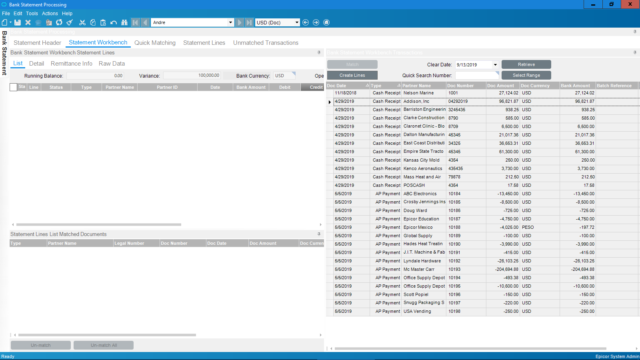The image size is (640, 360).
Task: Click the New document toolbar icon
Action: pyautogui.click(x=4, y=22)
